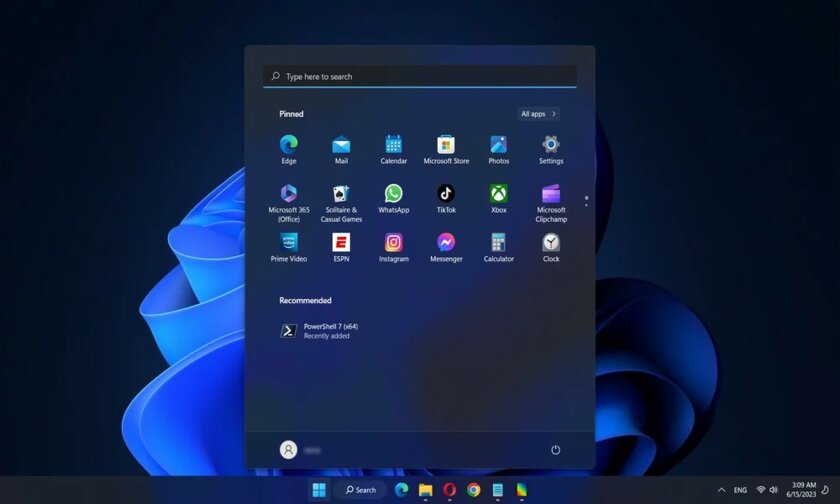This screenshot has height=504, width=840.
Task: Open the clock showing 3:09 AM
Action: (801, 490)
